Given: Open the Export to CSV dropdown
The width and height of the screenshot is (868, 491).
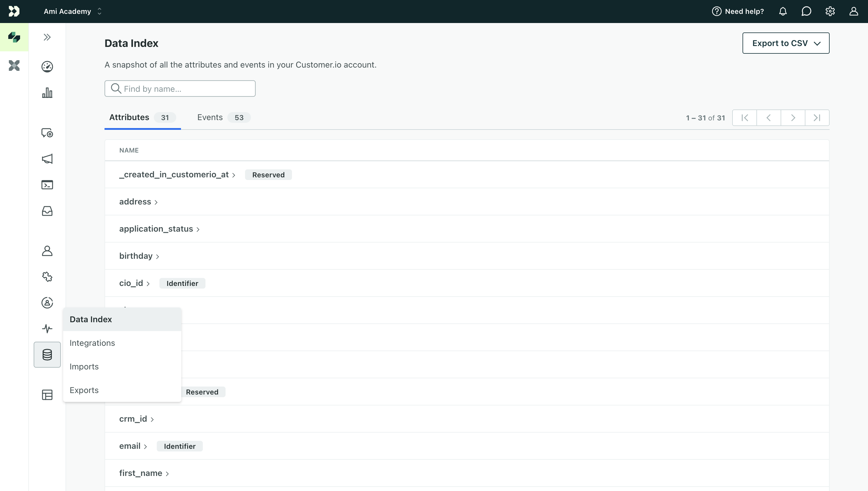Looking at the screenshot, I should (x=786, y=43).
